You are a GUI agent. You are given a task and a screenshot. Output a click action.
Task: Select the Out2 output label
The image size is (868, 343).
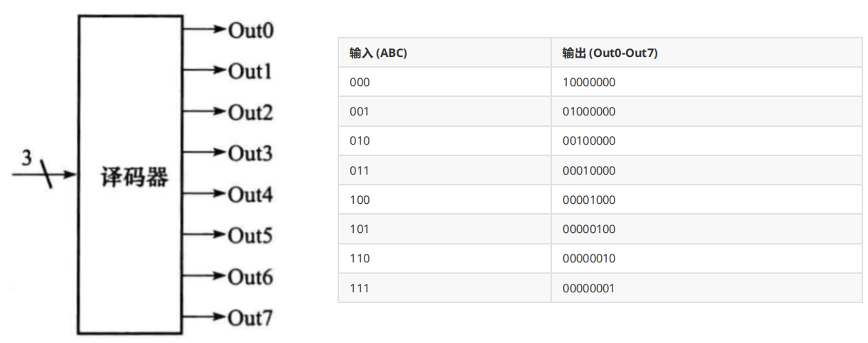tap(250, 113)
